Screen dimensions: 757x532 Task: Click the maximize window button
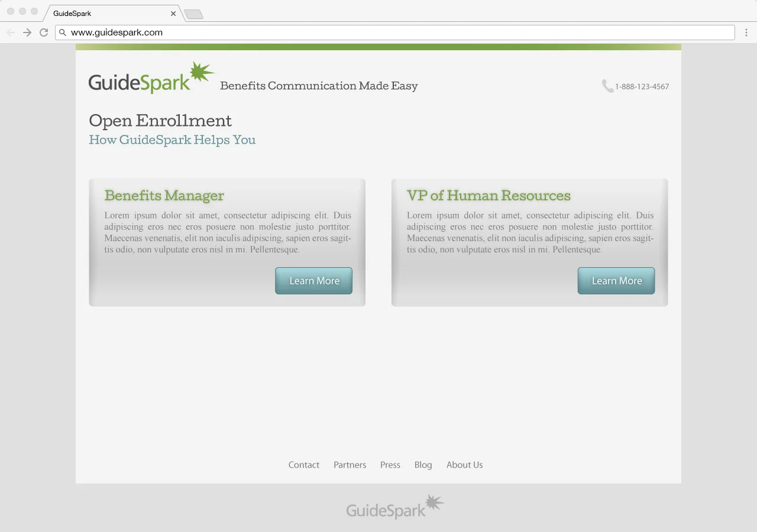coord(34,11)
